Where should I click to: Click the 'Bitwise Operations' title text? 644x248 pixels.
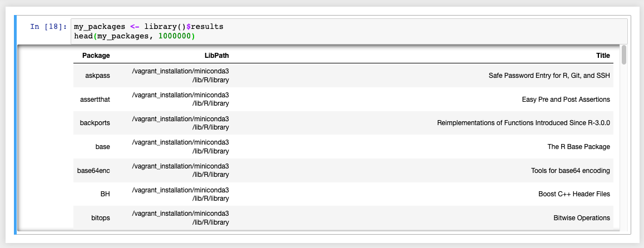(x=582, y=217)
